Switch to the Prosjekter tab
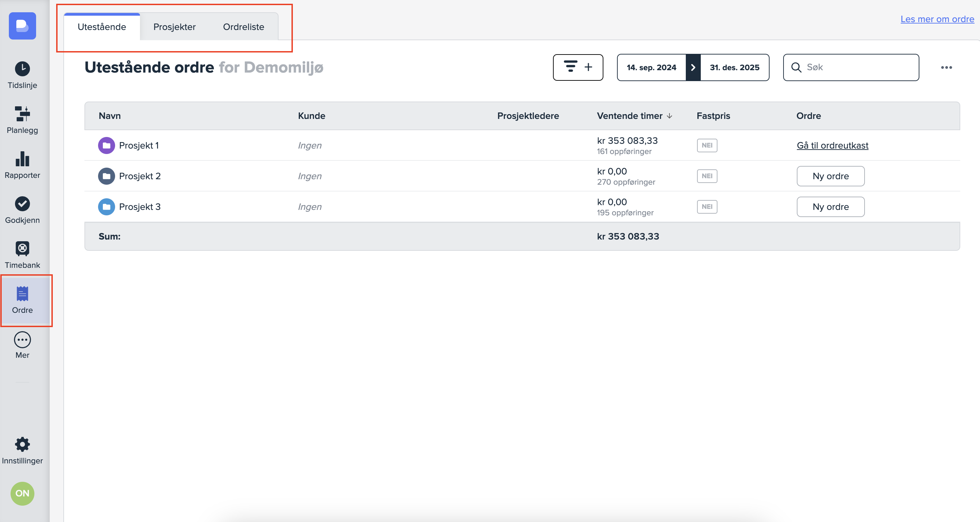The width and height of the screenshot is (980, 522). (x=174, y=27)
